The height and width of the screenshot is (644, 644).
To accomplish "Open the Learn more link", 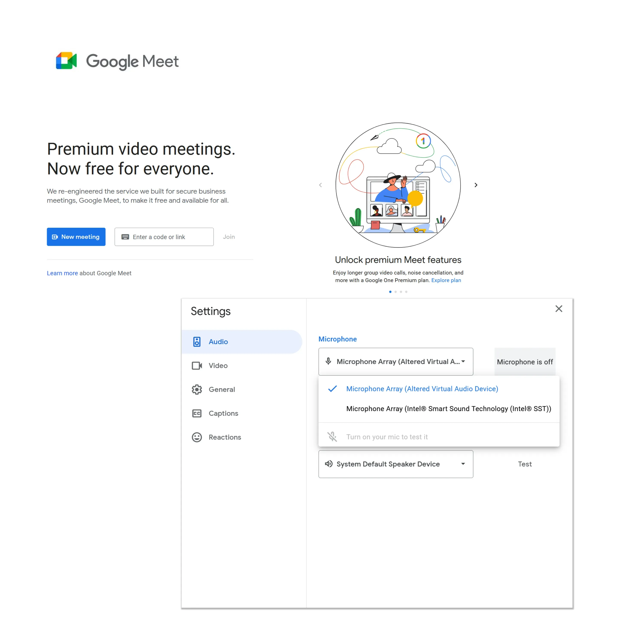I will [x=62, y=273].
